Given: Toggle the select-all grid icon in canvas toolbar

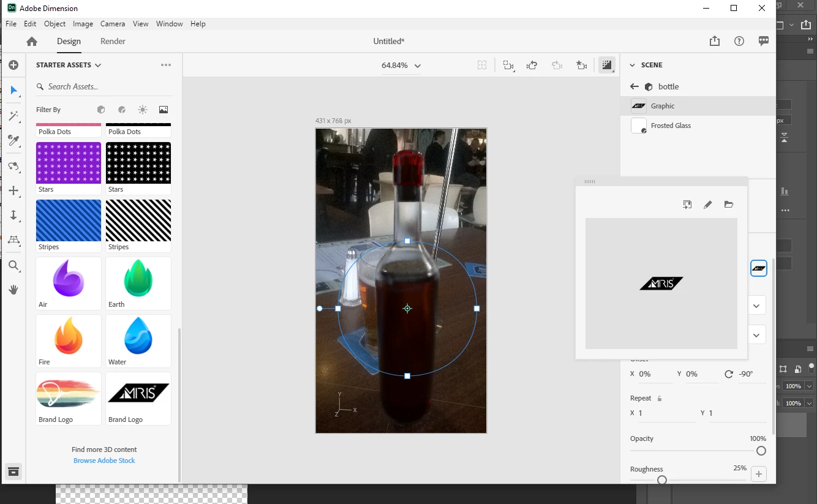Looking at the screenshot, I should pyautogui.click(x=482, y=65).
